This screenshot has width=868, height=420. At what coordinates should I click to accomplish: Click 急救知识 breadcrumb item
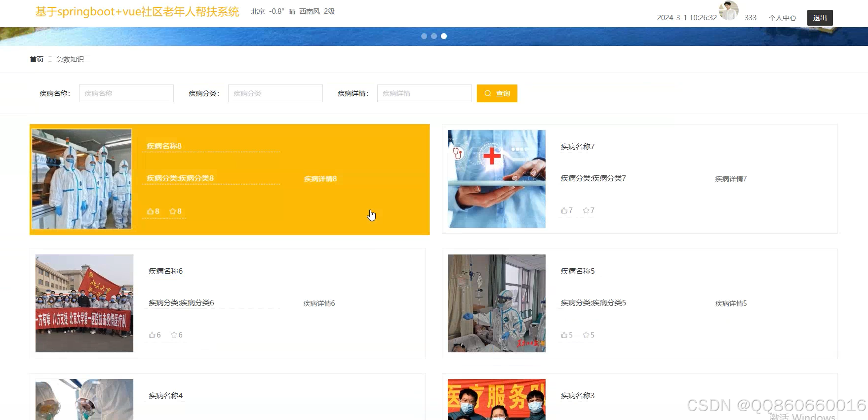click(x=70, y=59)
